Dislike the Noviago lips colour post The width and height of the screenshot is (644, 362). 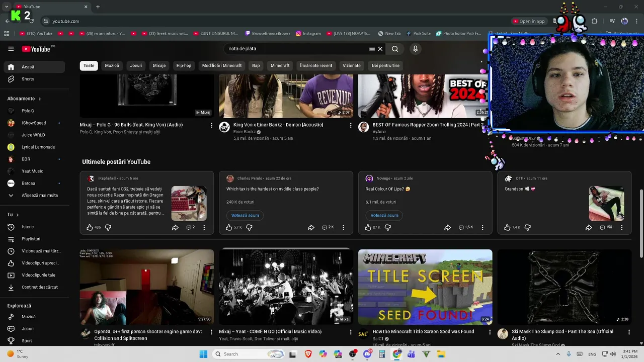(x=388, y=227)
